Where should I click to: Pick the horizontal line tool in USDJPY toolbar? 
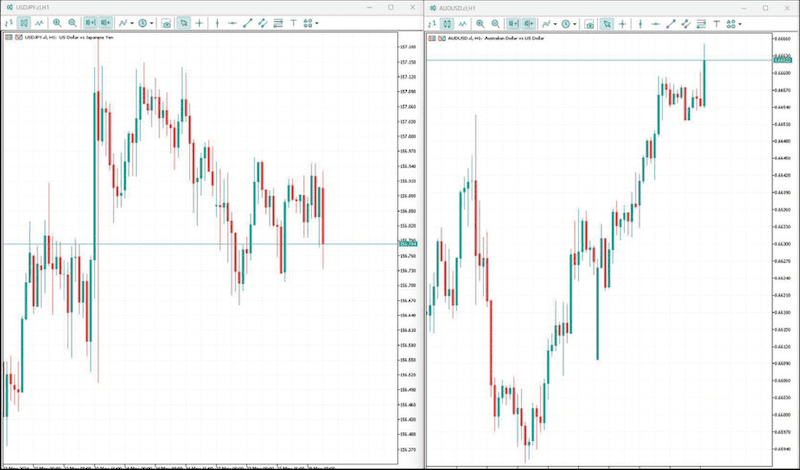232,23
